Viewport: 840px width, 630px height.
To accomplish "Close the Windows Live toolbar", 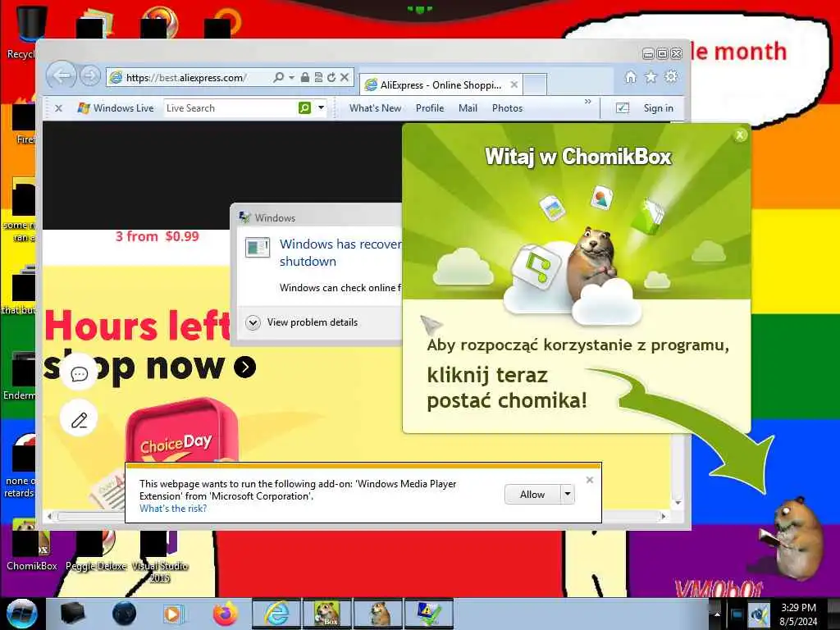I will click(59, 108).
